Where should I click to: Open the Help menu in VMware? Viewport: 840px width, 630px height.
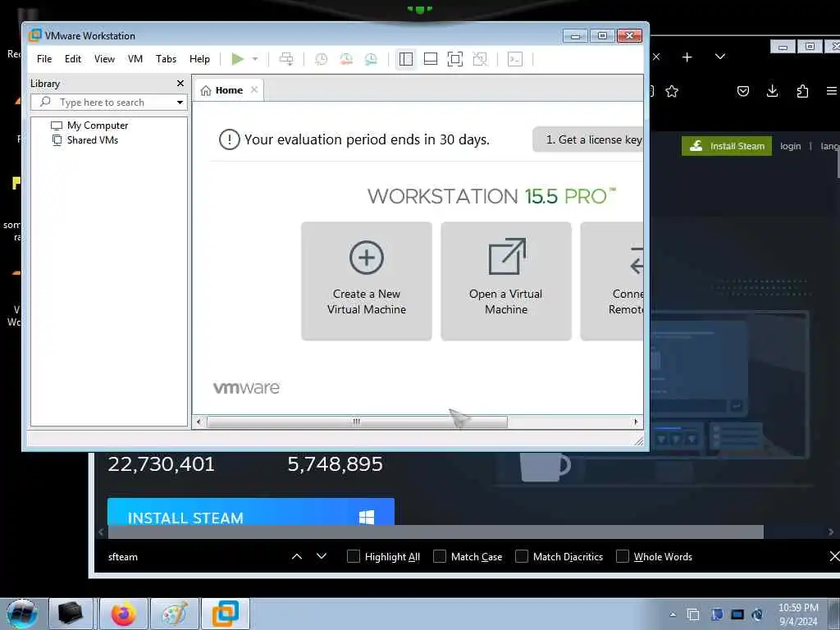[x=199, y=59]
